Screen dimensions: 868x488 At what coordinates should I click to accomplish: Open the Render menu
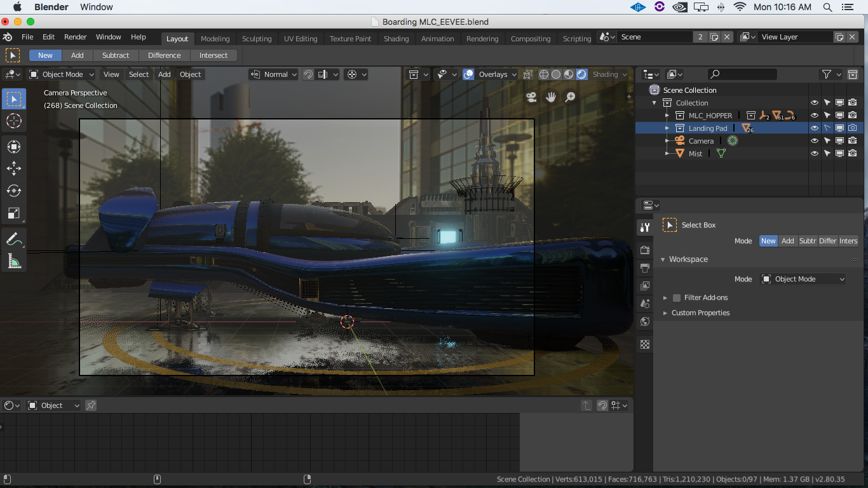[x=76, y=37]
